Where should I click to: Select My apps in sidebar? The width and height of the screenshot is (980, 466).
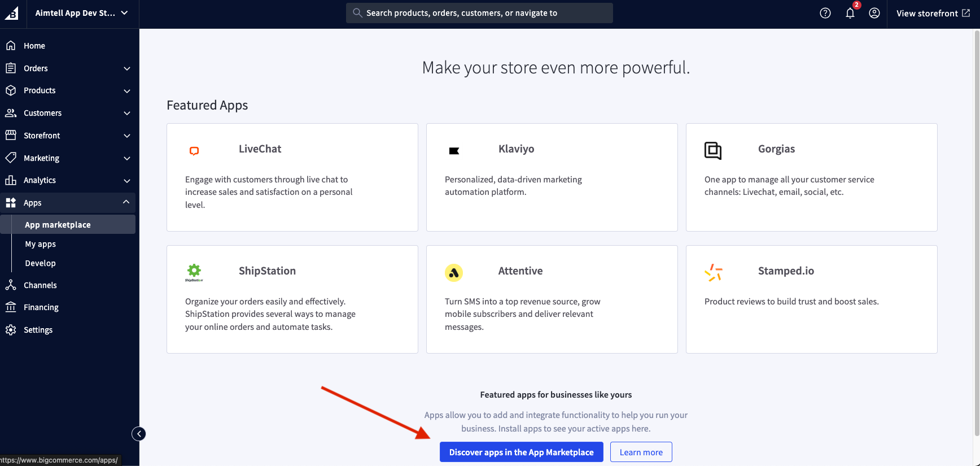pos(40,244)
